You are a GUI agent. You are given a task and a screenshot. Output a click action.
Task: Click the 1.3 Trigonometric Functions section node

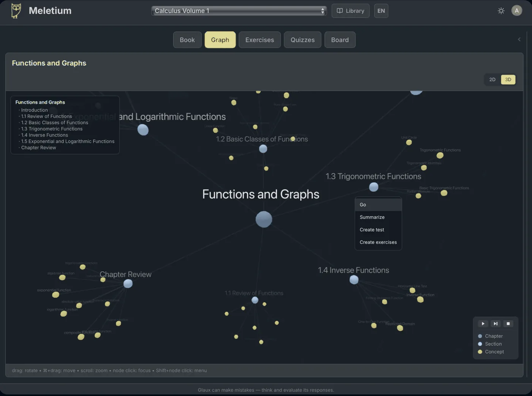[374, 187]
